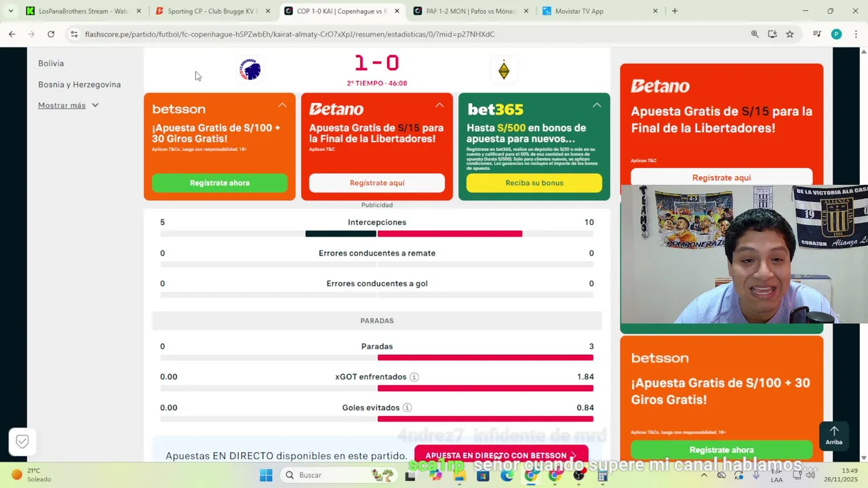Click the Reciba su bonus bet365 button
Screen dimensions: 868x488
tap(534, 183)
